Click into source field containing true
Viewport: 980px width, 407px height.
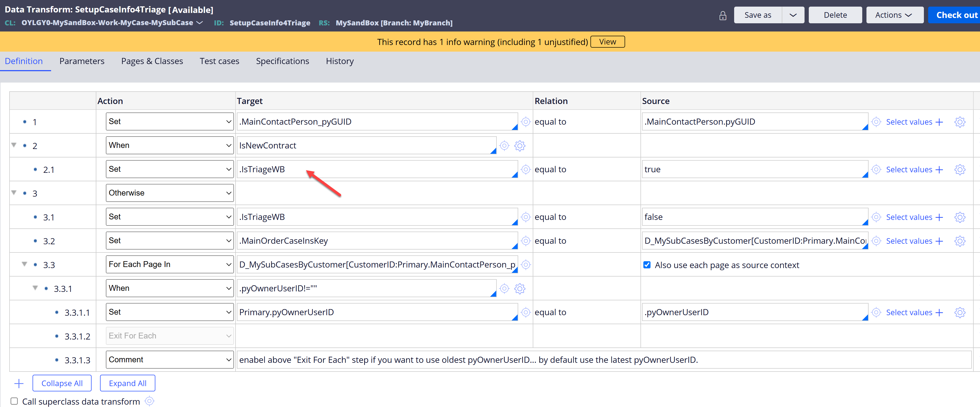755,169
